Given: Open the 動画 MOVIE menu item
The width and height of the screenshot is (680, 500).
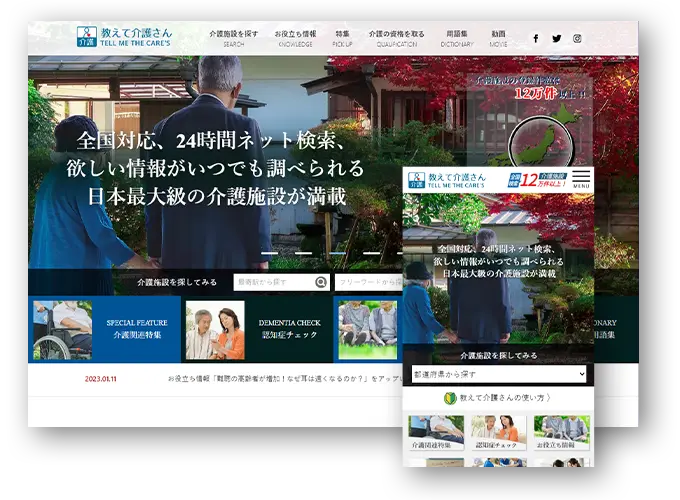Looking at the screenshot, I should tap(498, 38).
